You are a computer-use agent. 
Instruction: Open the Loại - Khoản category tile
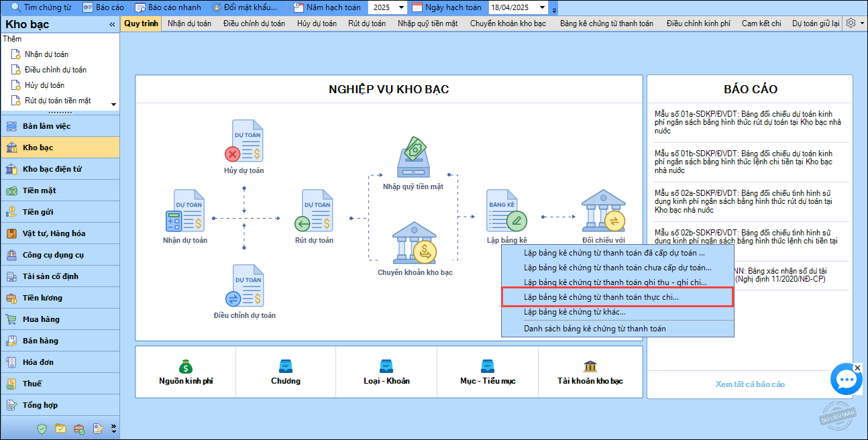pos(386,373)
